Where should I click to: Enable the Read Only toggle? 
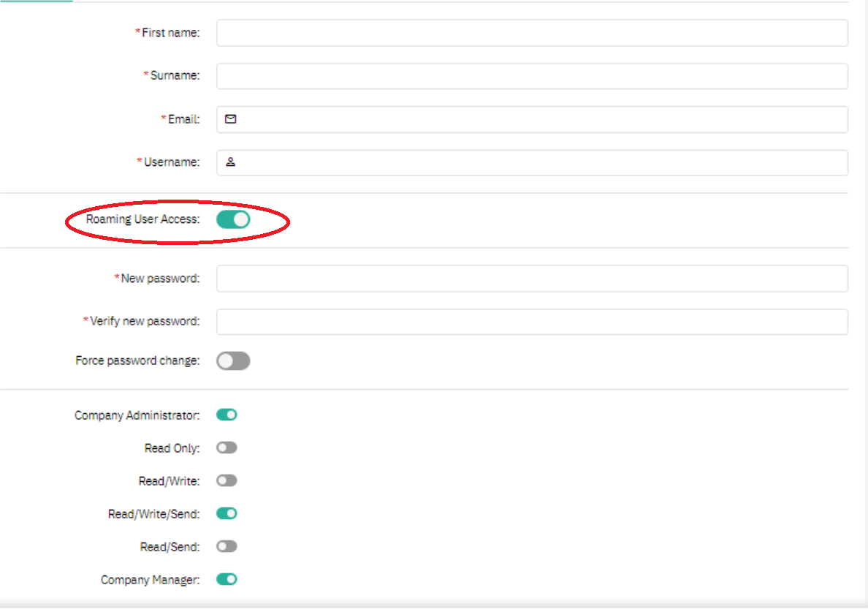pos(227,447)
